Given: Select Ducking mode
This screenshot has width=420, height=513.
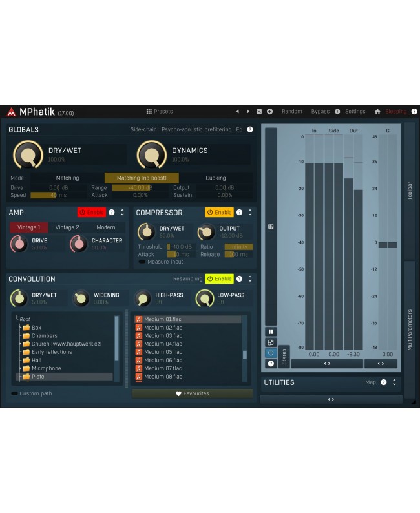Looking at the screenshot, I should (x=216, y=178).
